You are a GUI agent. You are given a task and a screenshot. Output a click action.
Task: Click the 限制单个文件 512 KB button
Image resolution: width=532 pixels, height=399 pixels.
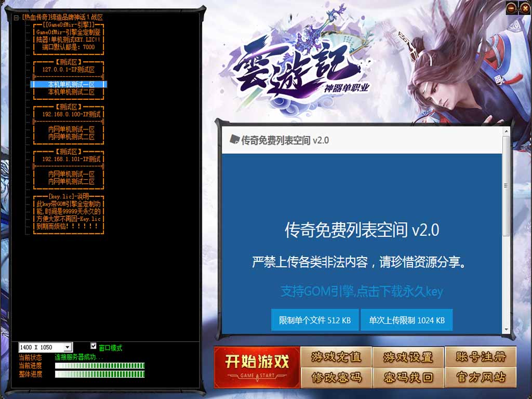pyautogui.click(x=315, y=321)
